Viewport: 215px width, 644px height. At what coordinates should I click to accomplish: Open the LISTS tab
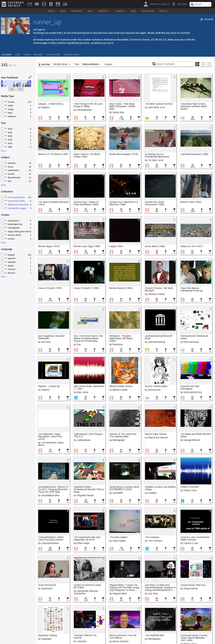pos(18,55)
